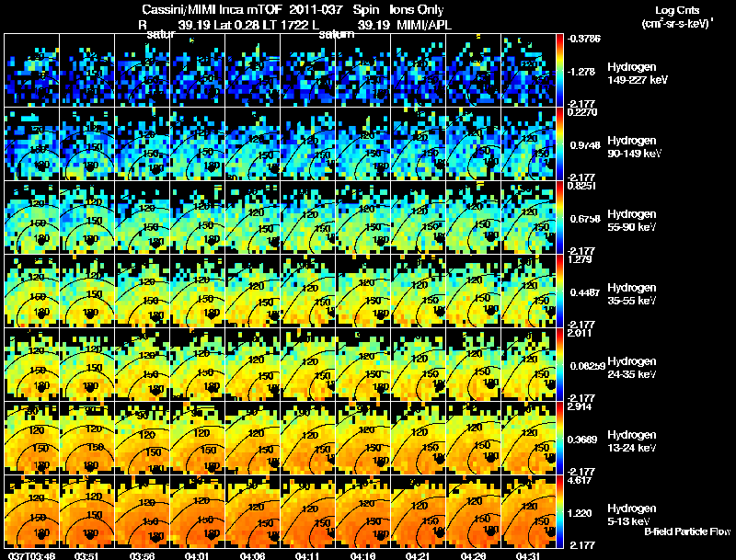Click the '-0.3786' colorbar maximum value
The height and width of the screenshot is (560, 736).
coord(583,39)
